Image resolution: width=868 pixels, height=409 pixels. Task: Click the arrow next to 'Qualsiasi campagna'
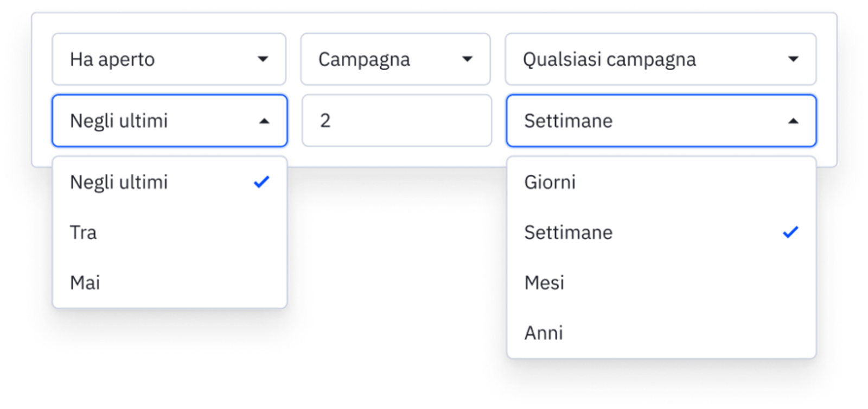793,59
